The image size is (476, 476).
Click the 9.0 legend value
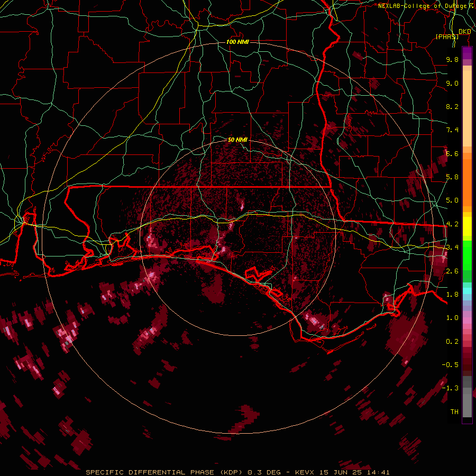tap(452, 83)
